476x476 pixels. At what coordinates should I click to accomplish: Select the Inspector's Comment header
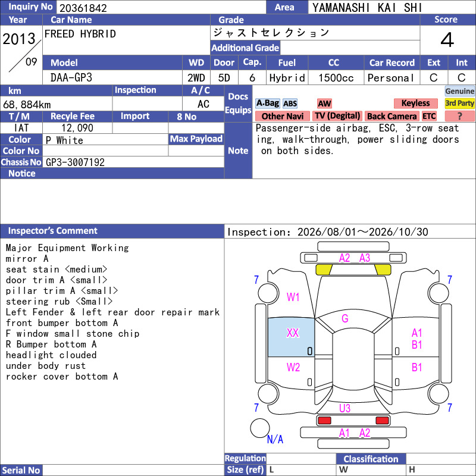pos(112,231)
